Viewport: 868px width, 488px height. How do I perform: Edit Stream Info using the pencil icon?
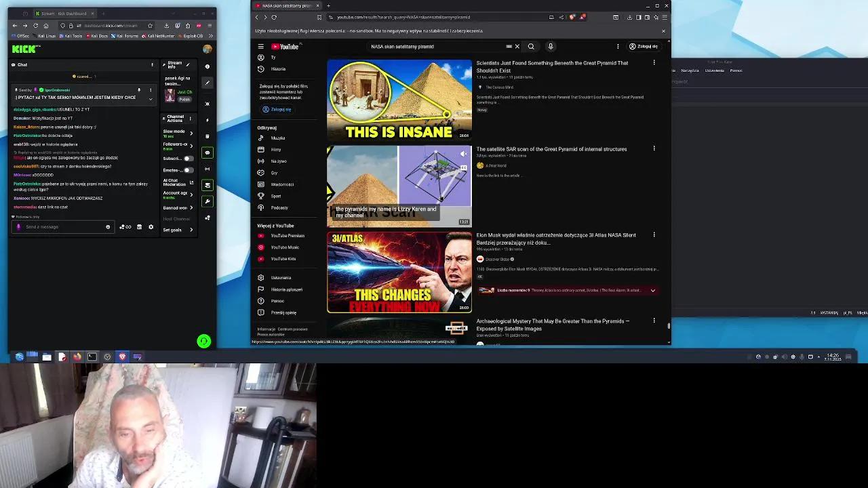(187, 65)
